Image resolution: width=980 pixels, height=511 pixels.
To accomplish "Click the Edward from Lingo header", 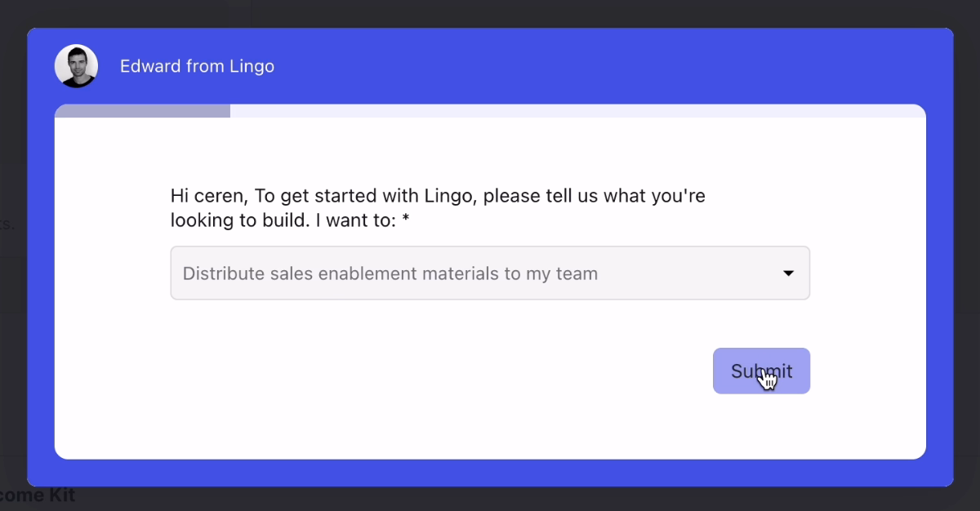I will [x=197, y=66].
